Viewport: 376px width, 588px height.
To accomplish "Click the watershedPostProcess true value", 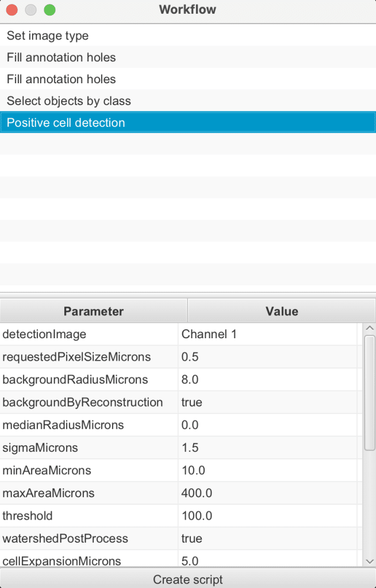I will (192, 539).
